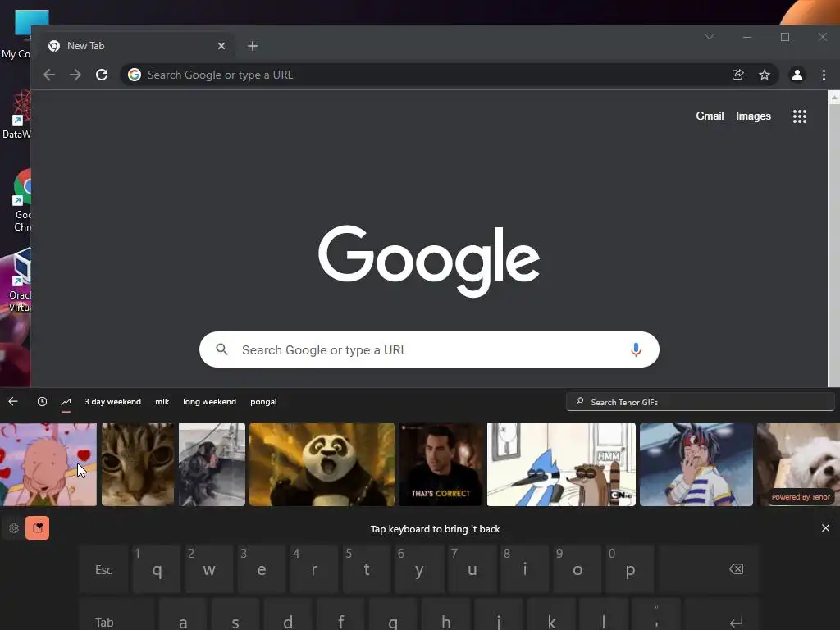Click the magnifier icon in Google search box

pos(221,349)
